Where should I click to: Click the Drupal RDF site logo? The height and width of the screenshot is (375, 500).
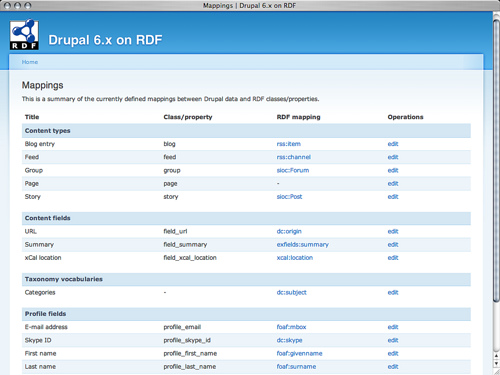pos(24,34)
